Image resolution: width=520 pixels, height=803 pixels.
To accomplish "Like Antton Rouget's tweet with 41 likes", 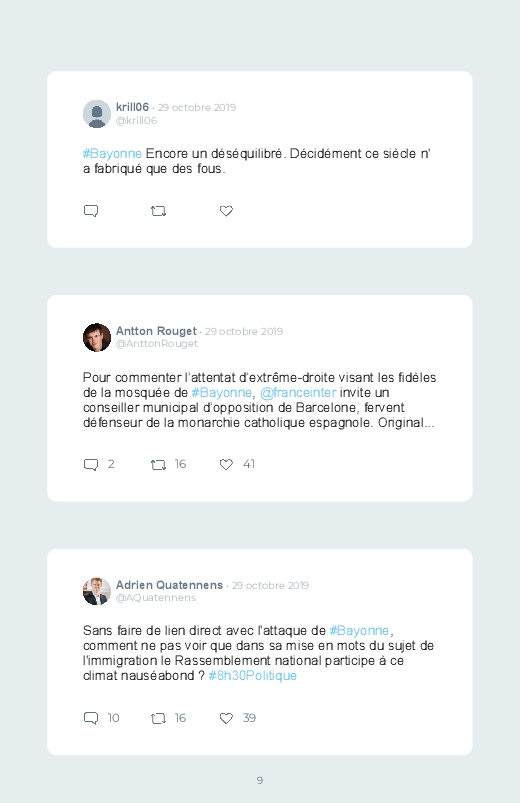I will pos(226,464).
